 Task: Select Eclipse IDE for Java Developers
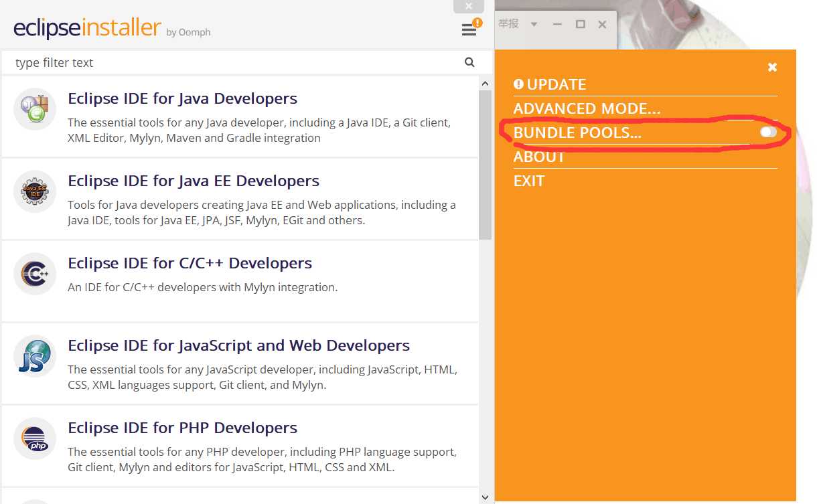pyautogui.click(x=240, y=116)
